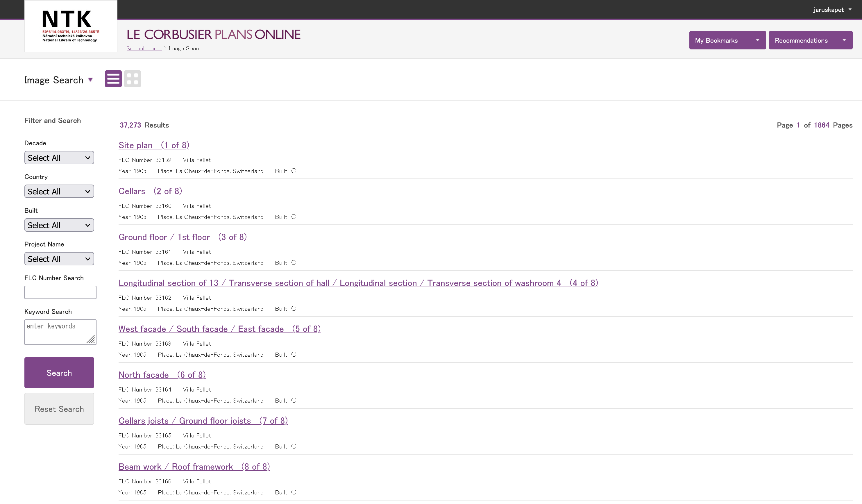Click the purple Search button

(59, 373)
